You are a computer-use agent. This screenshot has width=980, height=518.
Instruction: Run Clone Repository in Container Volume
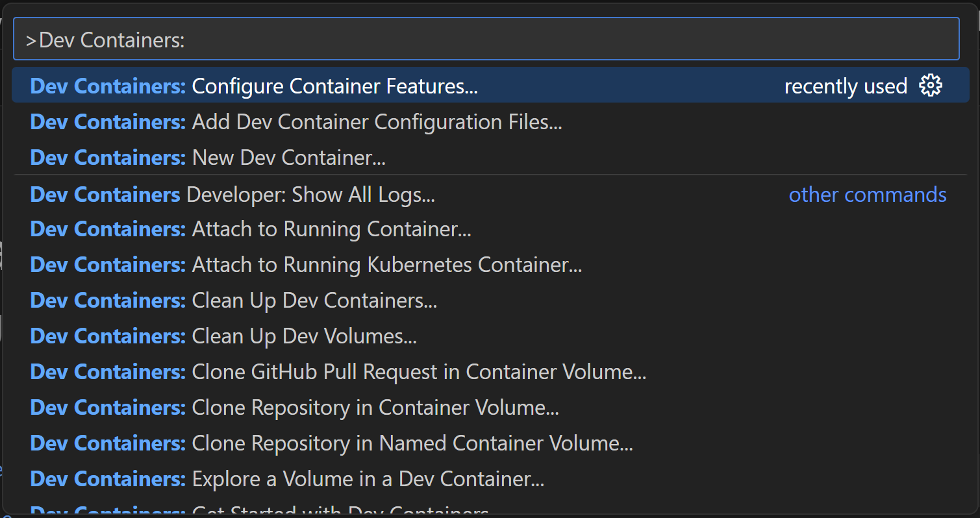tap(490, 408)
